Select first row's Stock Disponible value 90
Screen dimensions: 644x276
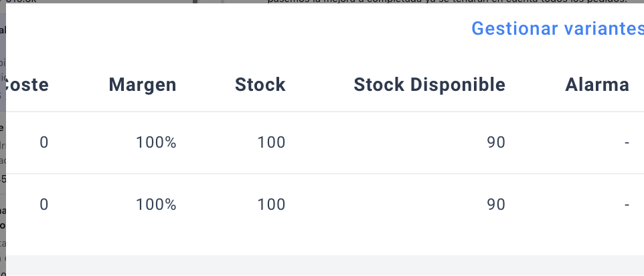click(496, 142)
